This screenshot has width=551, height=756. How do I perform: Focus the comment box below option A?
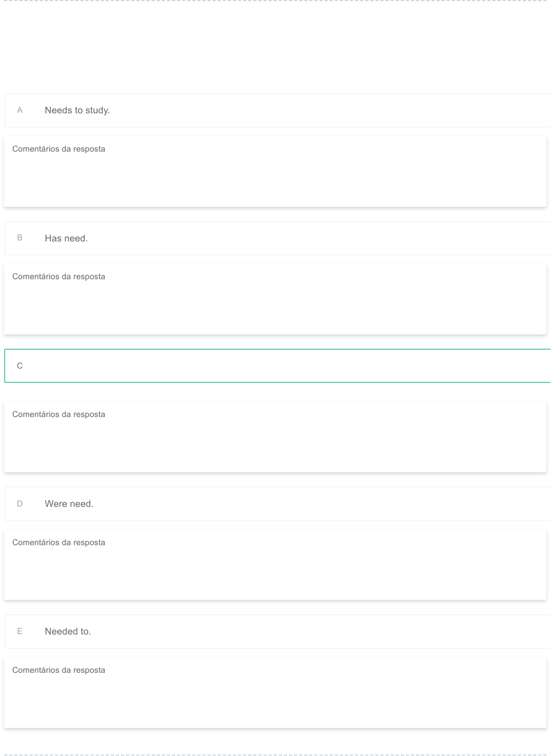[275, 179]
